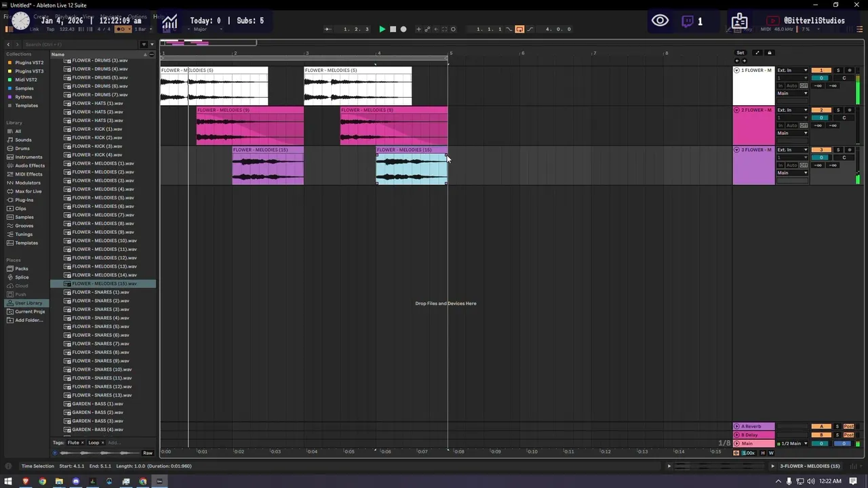Remove the Loop tag filter
This screenshot has width=868, height=488.
click(x=103, y=443)
